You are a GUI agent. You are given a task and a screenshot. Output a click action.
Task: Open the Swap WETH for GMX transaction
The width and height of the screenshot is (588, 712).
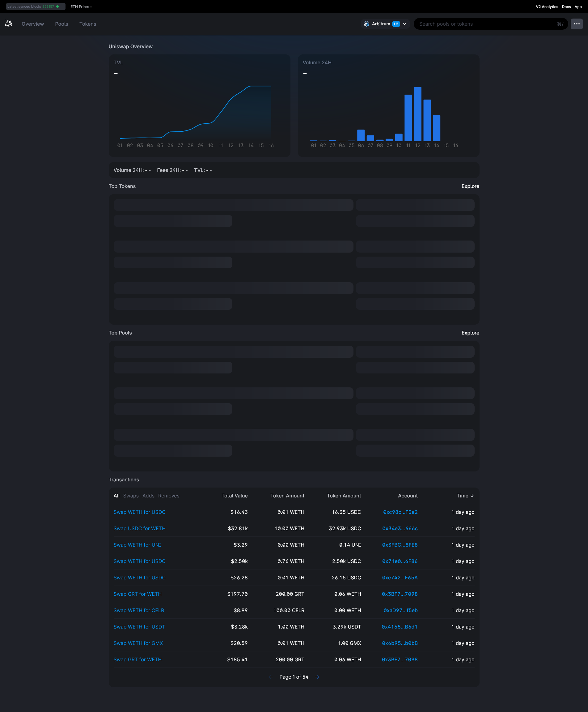(x=138, y=643)
